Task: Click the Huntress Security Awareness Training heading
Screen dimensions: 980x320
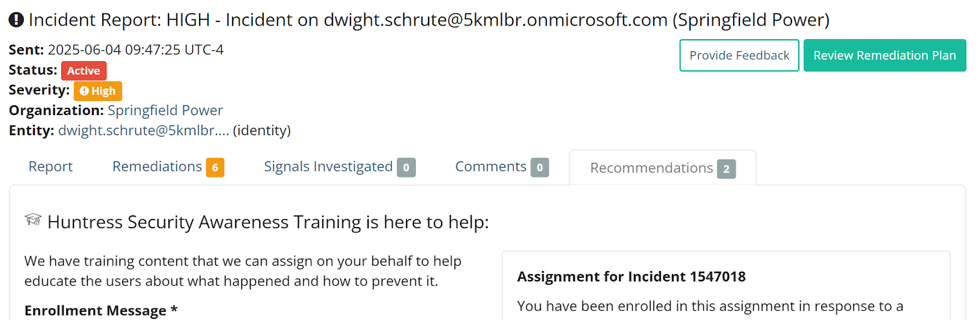Action: pos(268,222)
